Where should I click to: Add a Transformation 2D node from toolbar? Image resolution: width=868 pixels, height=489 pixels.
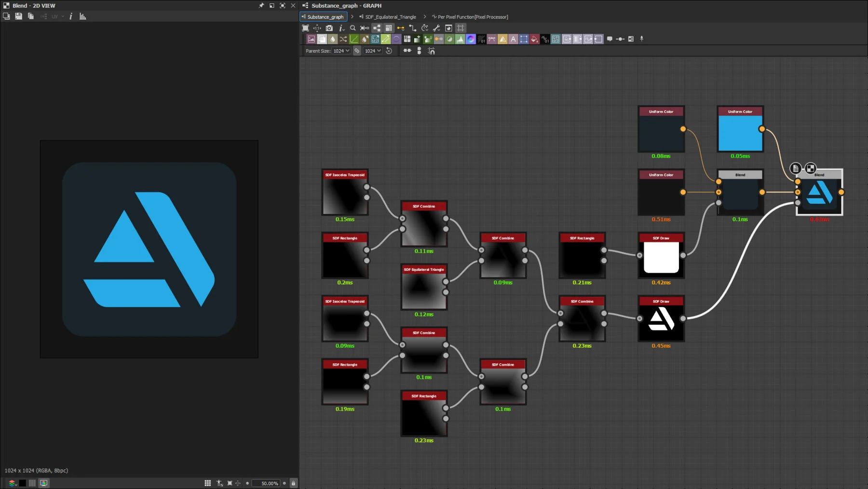pos(524,39)
